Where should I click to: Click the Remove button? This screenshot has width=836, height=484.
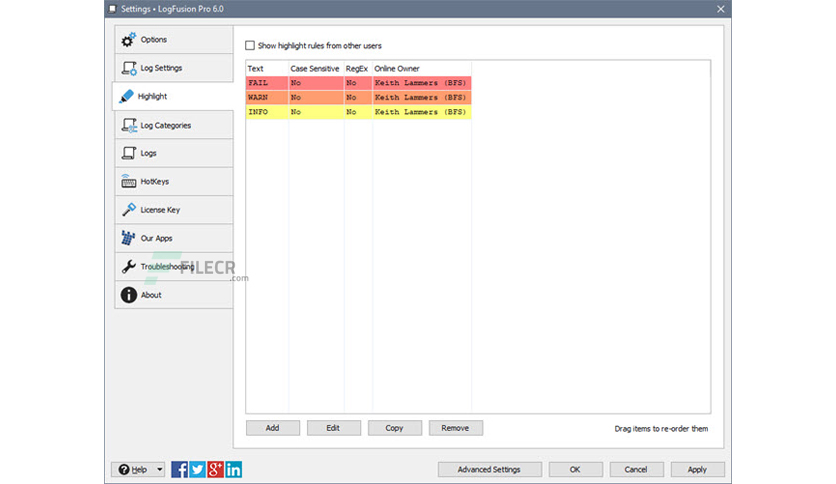pos(455,428)
